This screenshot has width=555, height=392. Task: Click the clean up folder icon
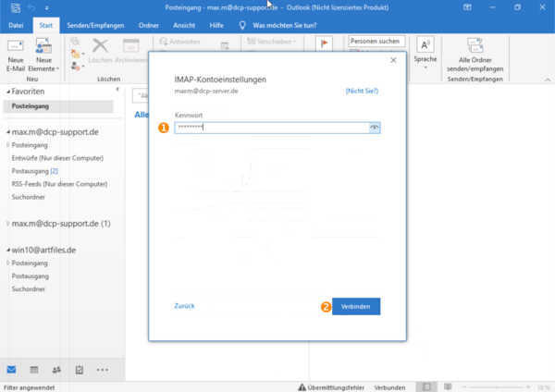click(77, 54)
